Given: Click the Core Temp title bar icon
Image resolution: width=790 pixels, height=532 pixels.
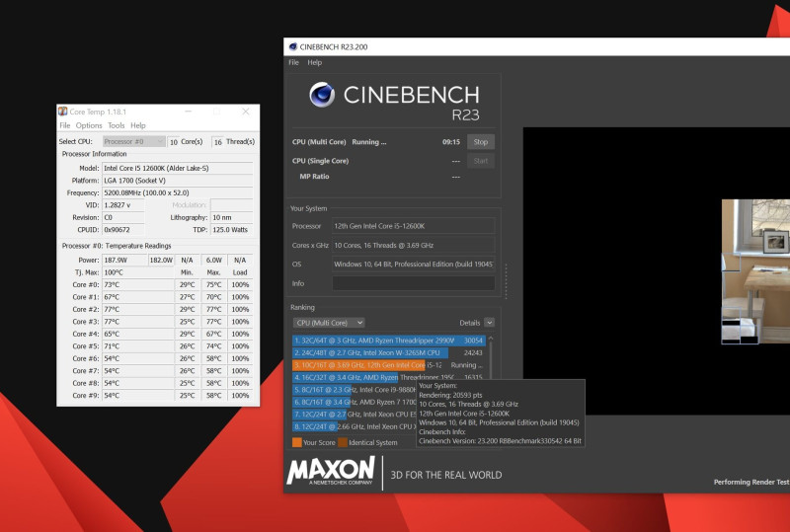Looking at the screenshot, I should (x=63, y=112).
